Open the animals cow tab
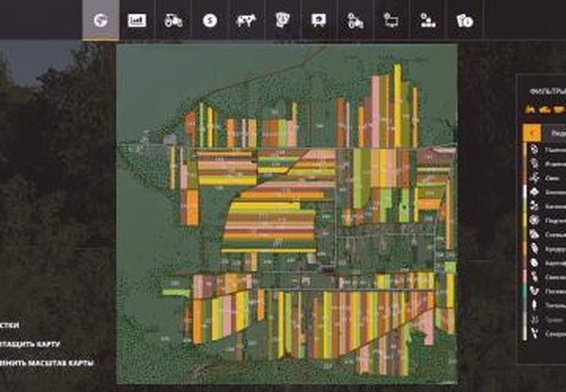The height and width of the screenshot is (392, 566). click(246, 21)
